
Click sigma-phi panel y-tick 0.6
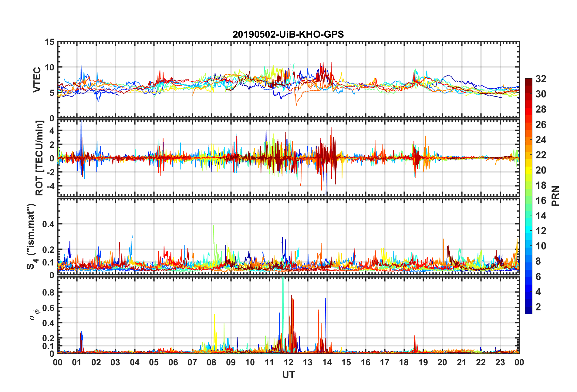click(48, 308)
